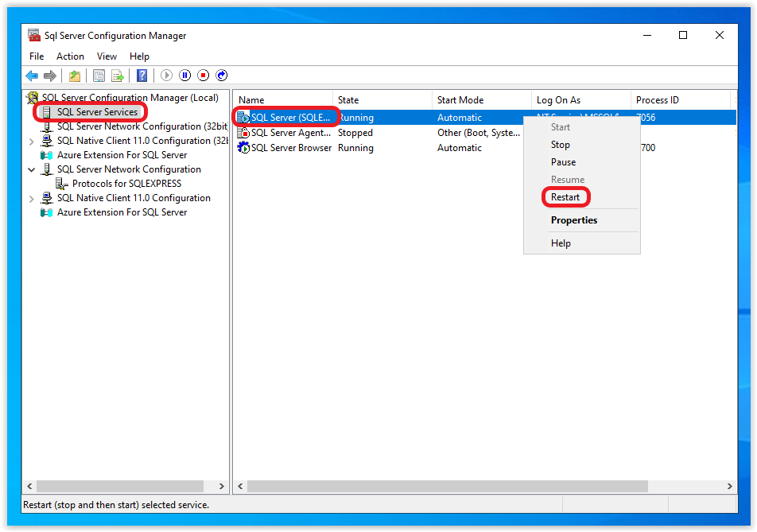Click the Start Service play icon

[166, 76]
